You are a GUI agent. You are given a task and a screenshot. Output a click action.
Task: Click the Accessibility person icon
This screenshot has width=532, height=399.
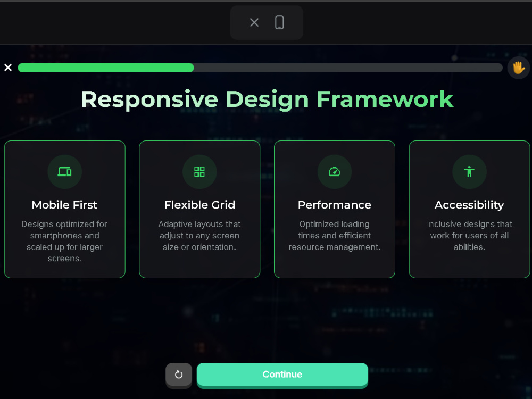[470, 172]
